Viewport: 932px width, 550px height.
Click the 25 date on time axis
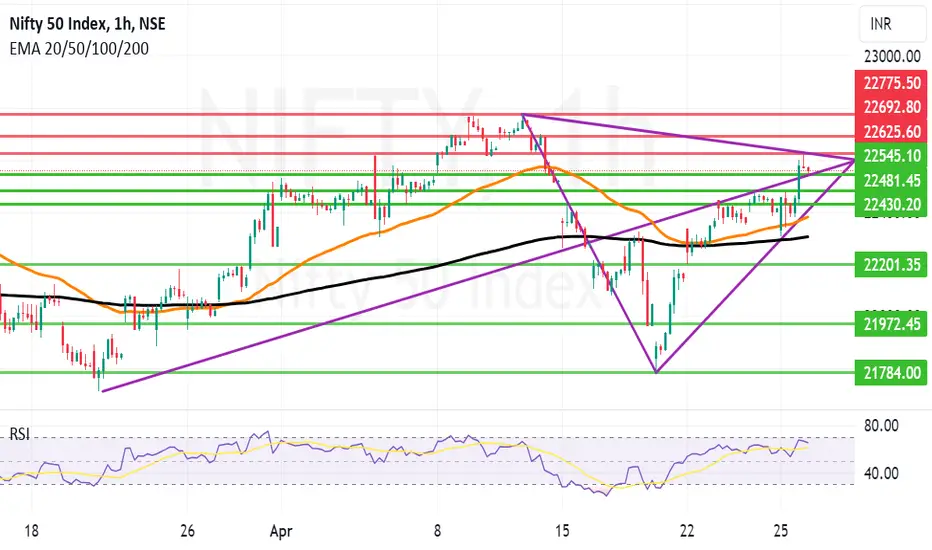point(781,530)
